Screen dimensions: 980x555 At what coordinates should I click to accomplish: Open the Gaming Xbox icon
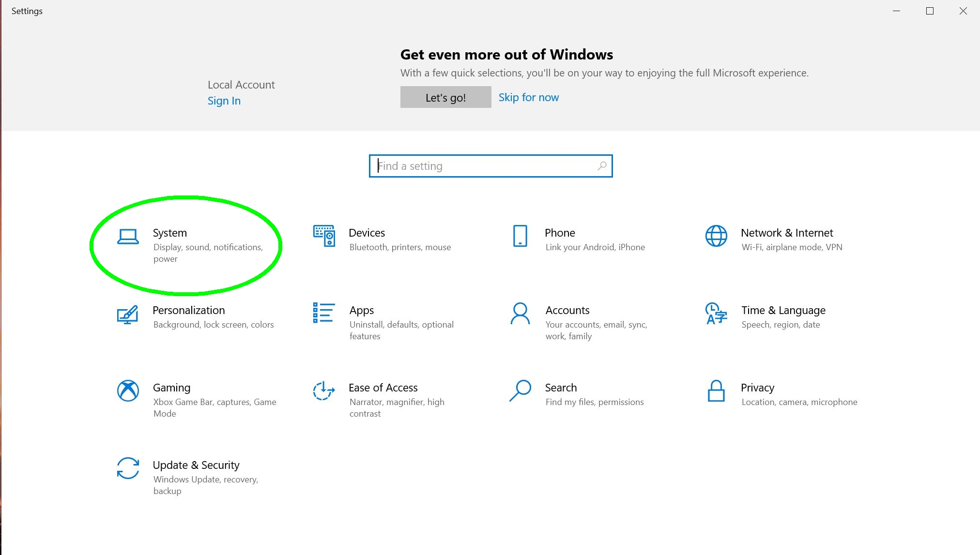128,391
